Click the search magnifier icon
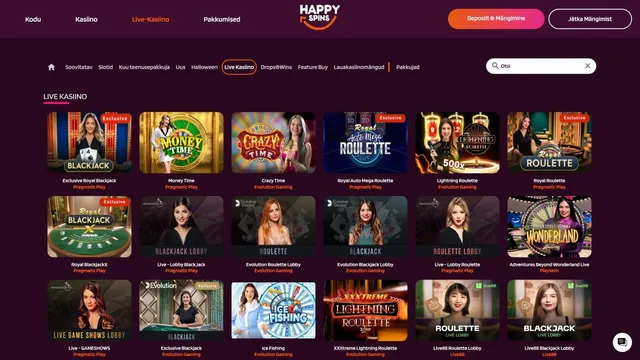640x360 pixels. 495,66
